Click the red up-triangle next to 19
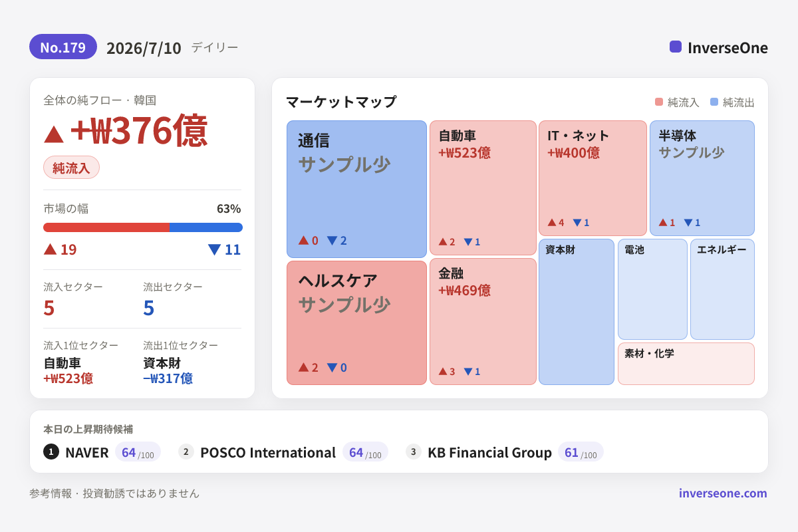The width and height of the screenshot is (798, 532). [50, 249]
